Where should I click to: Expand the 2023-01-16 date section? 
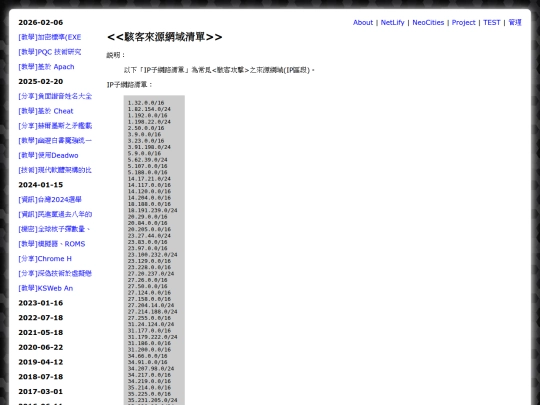point(41,303)
